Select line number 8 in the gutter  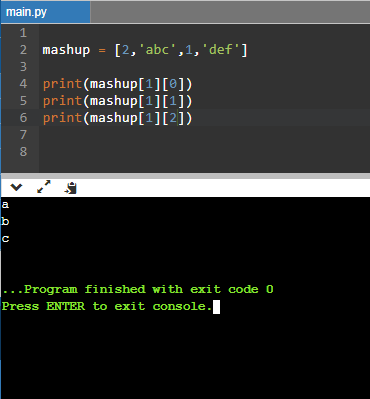point(23,152)
